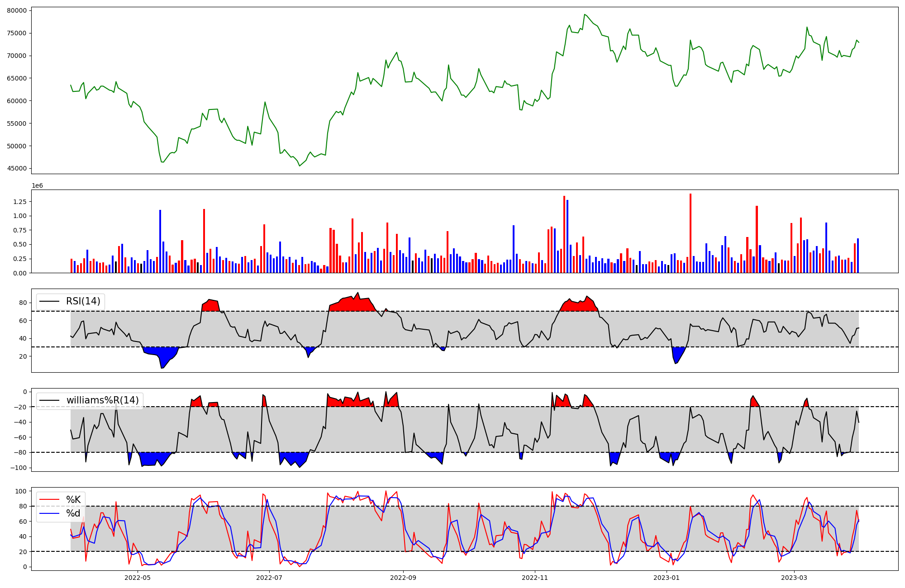Click the 1.25 volume axis tick label
This screenshot has width=905, height=588.
pyautogui.click(x=20, y=202)
